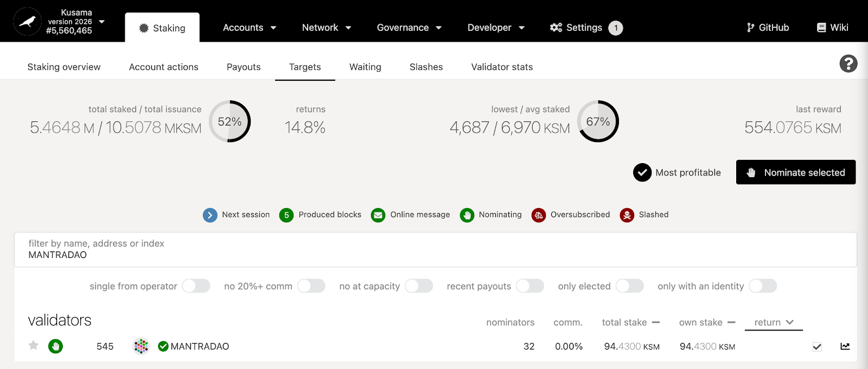The width and height of the screenshot is (868, 369).
Task: Open the Wiki link
Action: click(x=833, y=28)
